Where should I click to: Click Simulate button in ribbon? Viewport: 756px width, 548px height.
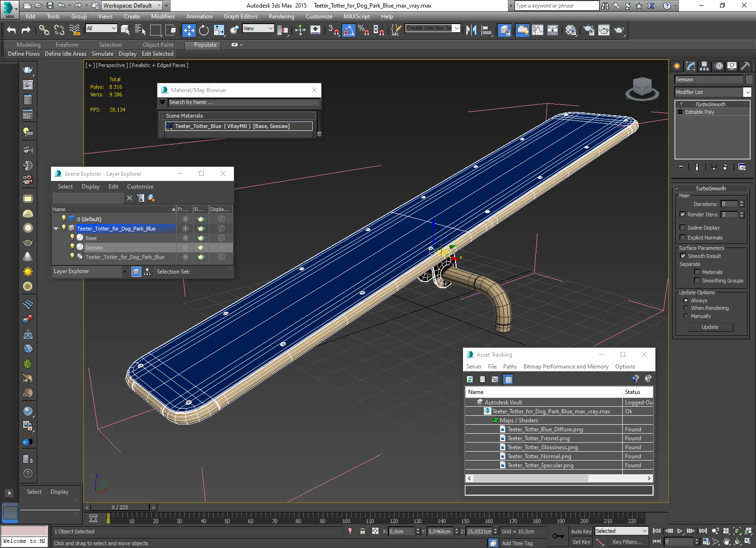[x=103, y=54]
